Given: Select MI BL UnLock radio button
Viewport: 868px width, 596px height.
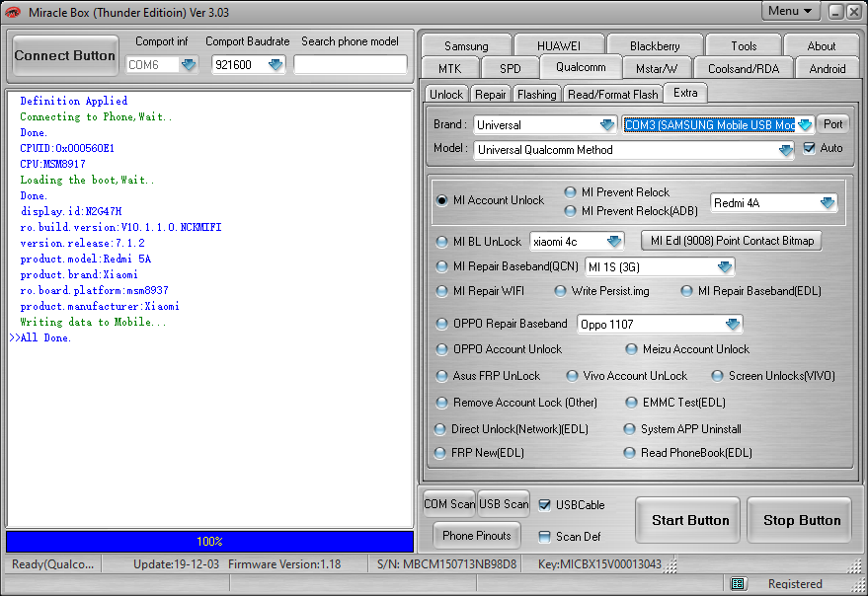Looking at the screenshot, I should 441,242.
